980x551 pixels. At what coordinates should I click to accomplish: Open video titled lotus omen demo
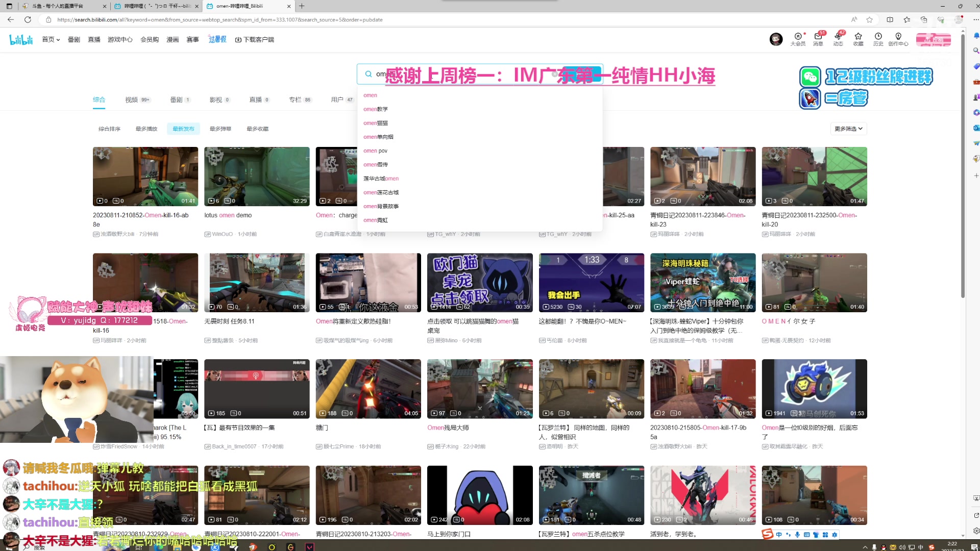point(228,215)
